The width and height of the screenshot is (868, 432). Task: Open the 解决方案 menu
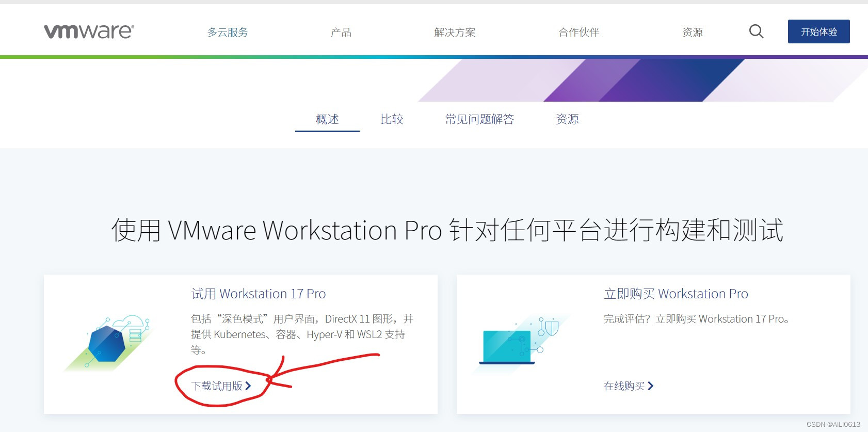pyautogui.click(x=455, y=33)
